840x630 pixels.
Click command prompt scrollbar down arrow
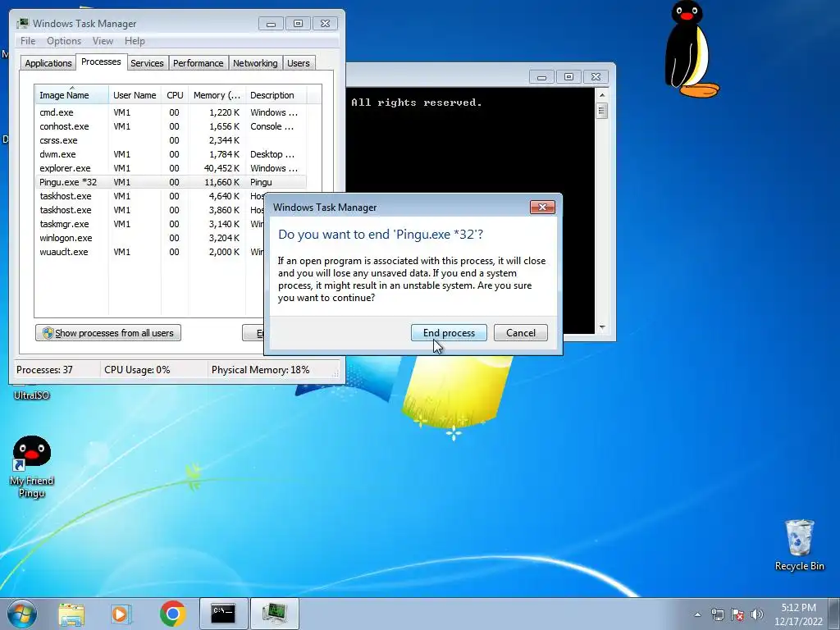[602, 327]
